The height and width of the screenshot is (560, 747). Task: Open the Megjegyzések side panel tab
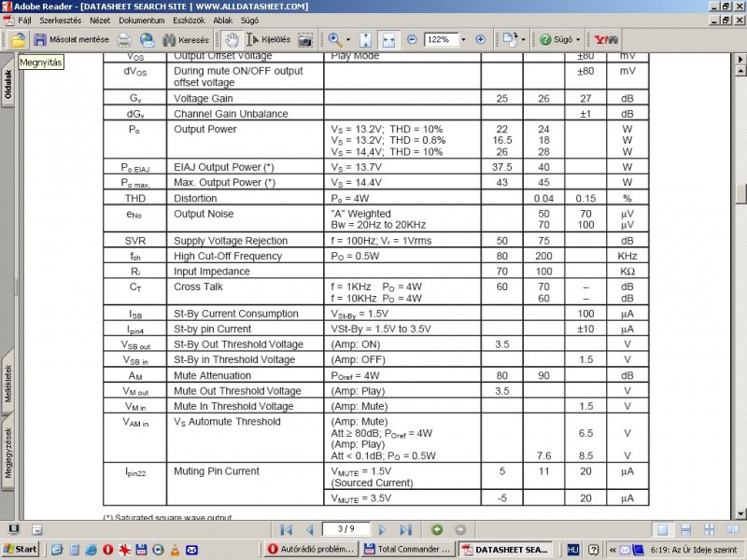7,453
